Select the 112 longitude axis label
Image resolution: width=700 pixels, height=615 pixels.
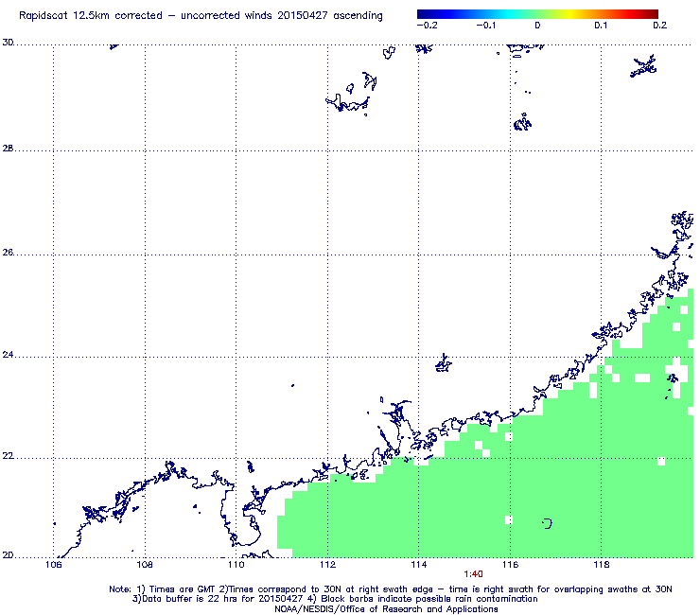327,565
